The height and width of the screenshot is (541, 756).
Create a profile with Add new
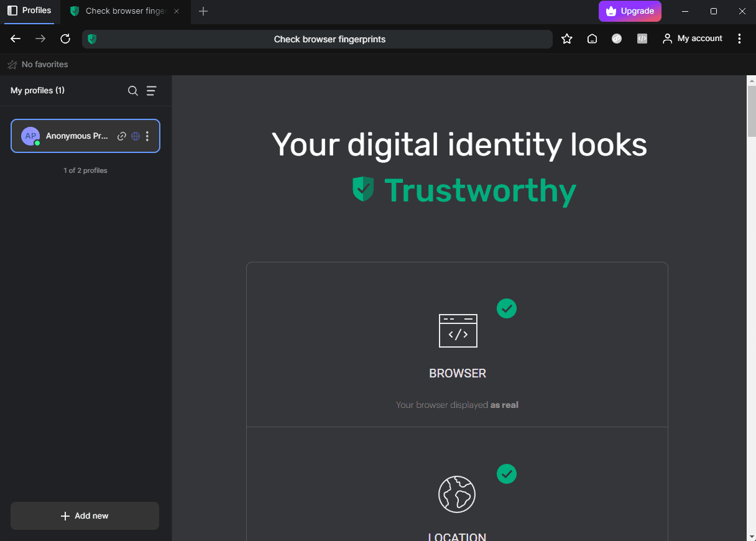[84, 516]
